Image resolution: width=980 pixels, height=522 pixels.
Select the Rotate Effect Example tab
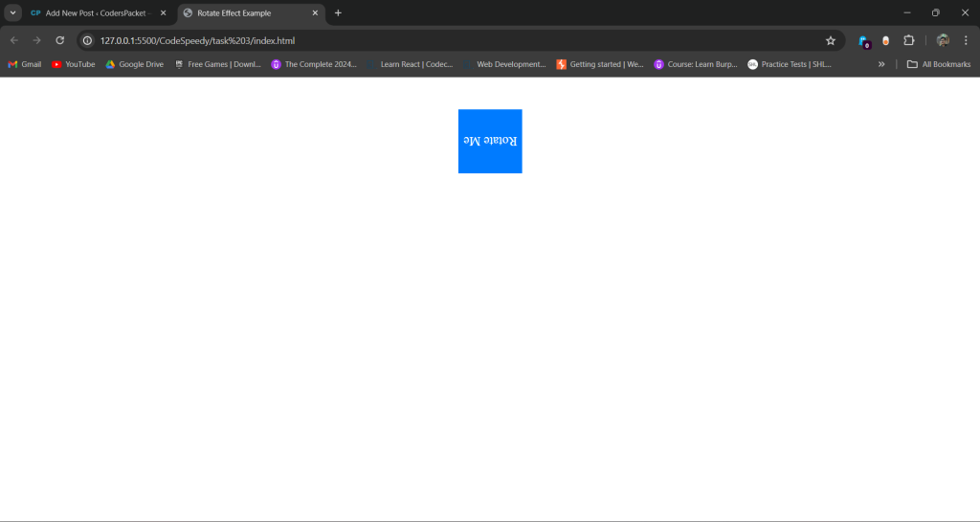(x=241, y=12)
